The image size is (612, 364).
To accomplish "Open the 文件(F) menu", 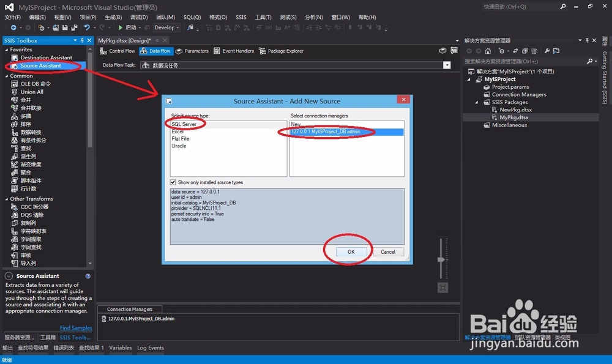I will click(12, 17).
